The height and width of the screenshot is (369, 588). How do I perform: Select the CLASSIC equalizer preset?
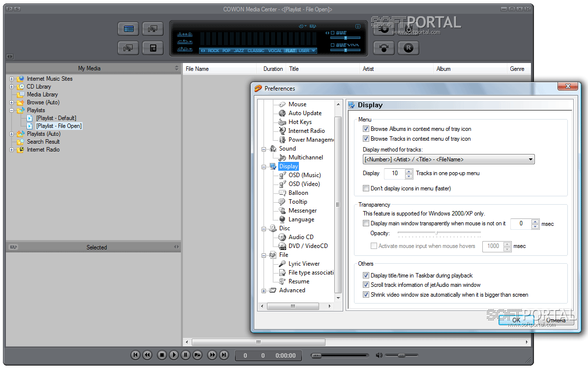point(256,51)
